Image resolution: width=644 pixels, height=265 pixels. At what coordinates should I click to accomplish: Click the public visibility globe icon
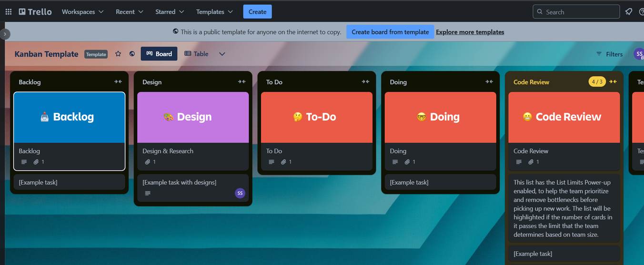[x=132, y=54]
